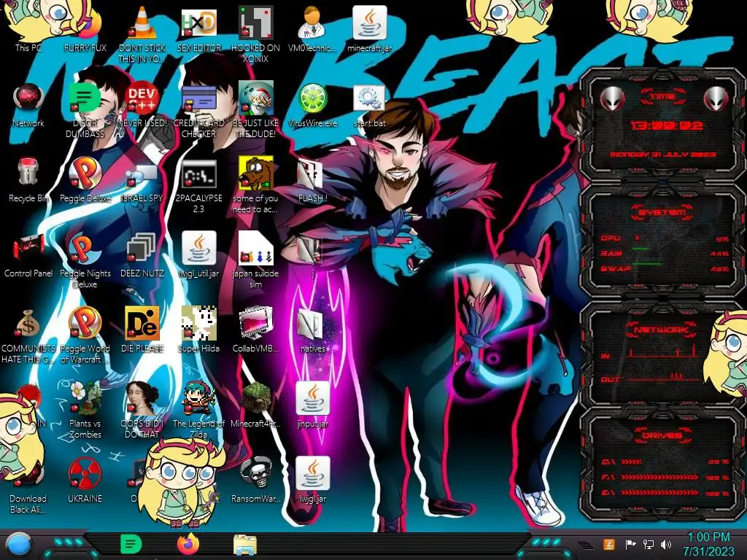Screen dimensions: 747x560
Task: Open Control Panel from desktop
Action: pos(28,255)
